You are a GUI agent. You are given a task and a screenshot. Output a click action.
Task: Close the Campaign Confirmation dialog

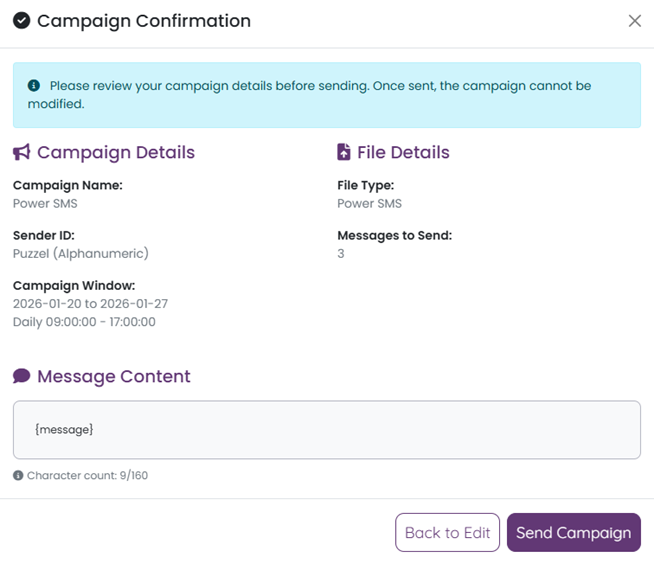pos(634,21)
